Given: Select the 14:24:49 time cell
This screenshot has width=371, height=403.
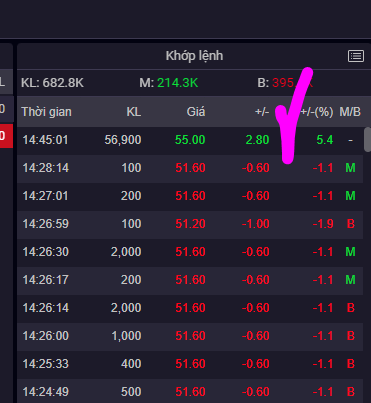Looking at the screenshot, I should pyautogui.click(x=46, y=392).
